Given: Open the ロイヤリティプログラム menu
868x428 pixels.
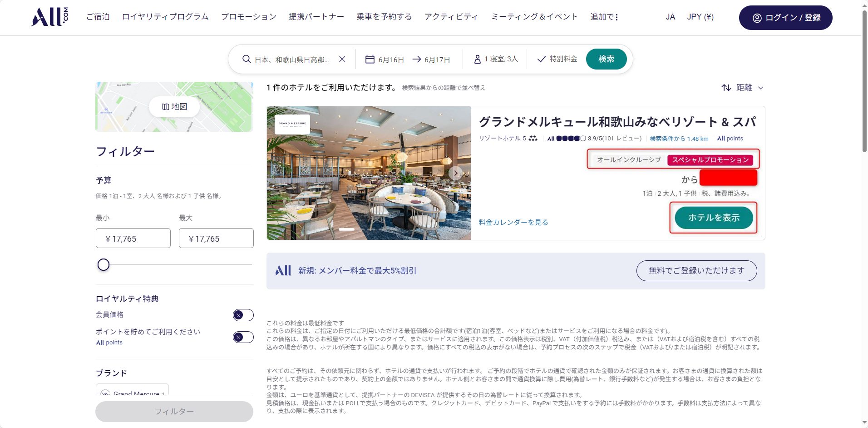Looking at the screenshot, I should click(x=165, y=17).
